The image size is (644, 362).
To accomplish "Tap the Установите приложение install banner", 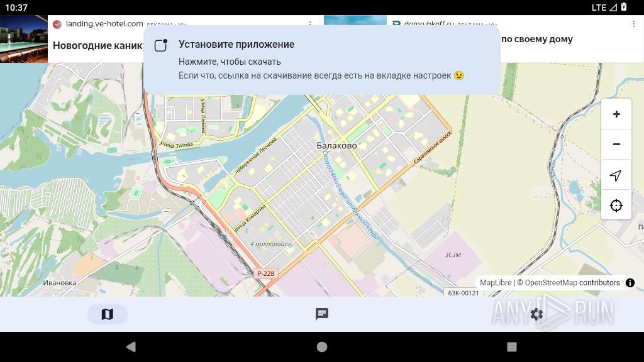I will 321,60.
